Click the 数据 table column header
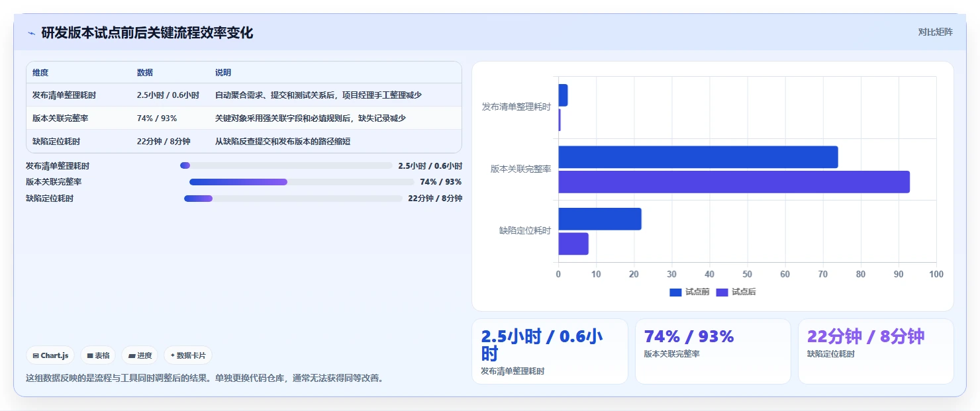Image resolution: width=980 pixels, height=411 pixels. pos(145,73)
